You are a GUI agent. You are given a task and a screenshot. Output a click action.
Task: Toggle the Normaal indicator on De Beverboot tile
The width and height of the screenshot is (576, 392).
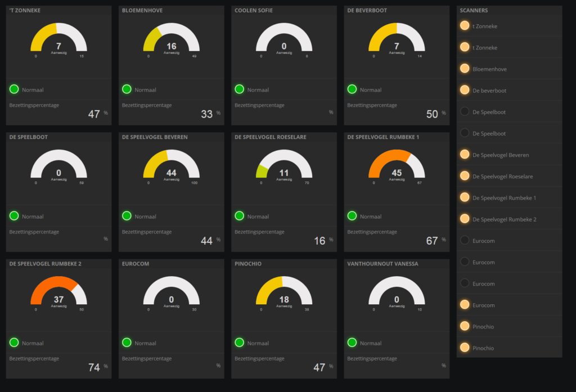pyautogui.click(x=351, y=88)
